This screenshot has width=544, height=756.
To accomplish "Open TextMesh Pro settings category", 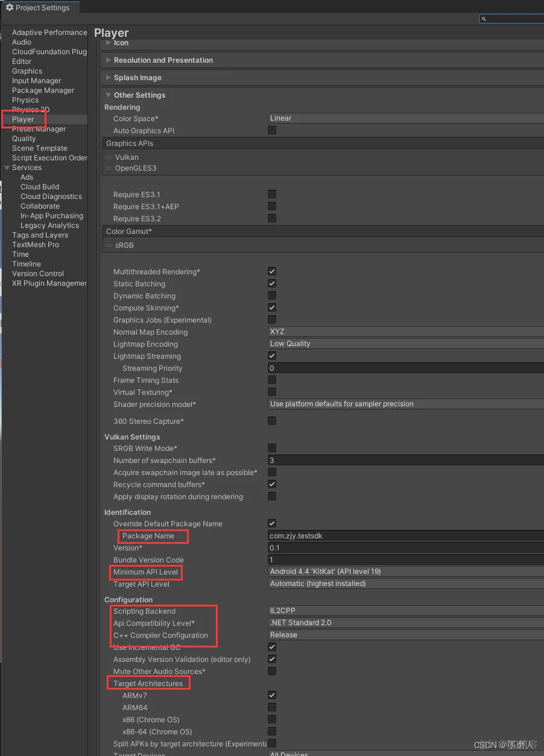I will (36, 245).
